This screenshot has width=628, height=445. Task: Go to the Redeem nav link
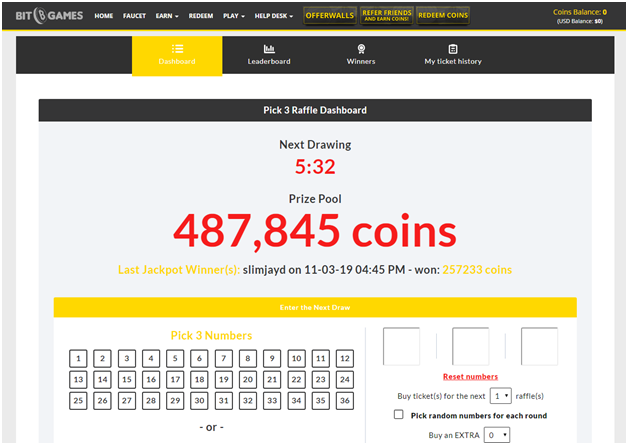click(201, 16)
